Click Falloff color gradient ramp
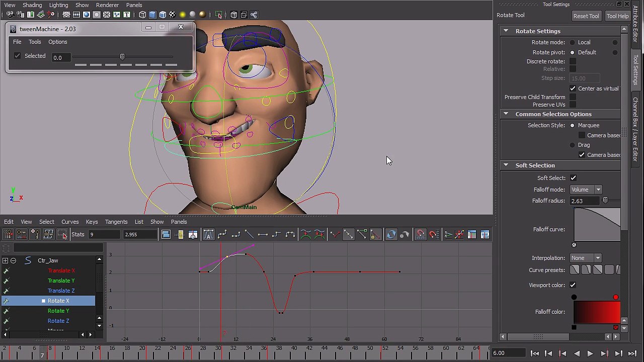Viewport: 644px width, 362px height. [x=597, y=312]
